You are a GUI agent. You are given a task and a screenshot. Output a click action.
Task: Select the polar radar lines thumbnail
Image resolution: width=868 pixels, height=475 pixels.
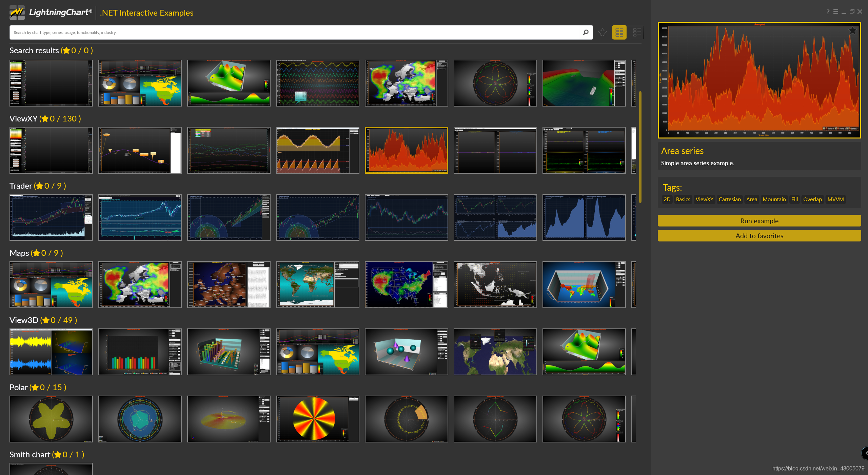click(x=495, y=419)
